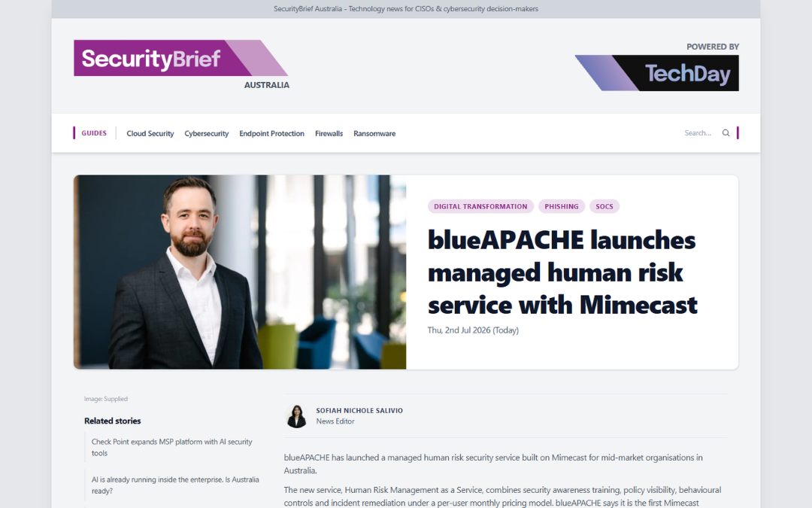Open Check Point expands MSP platform story
This screenshot has height=508, width=812.
click(x=172, y=447)
